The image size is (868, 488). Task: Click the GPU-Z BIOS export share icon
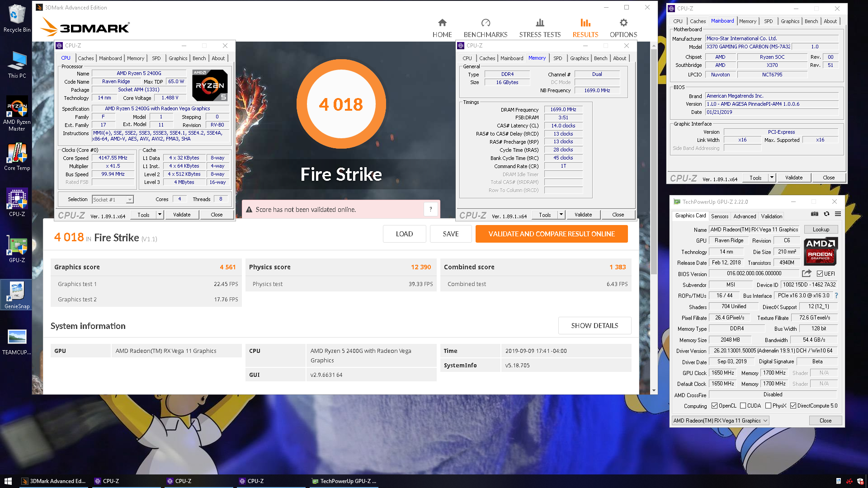(807, 273)
